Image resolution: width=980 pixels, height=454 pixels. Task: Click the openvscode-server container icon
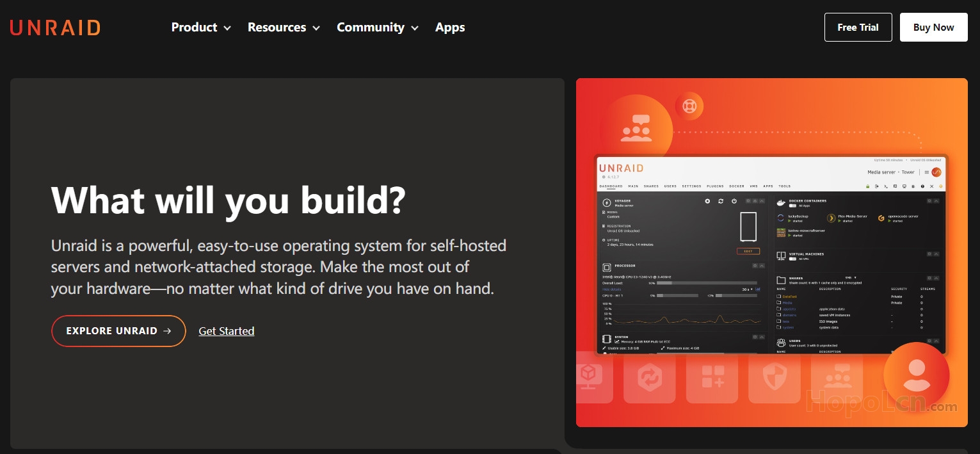tap(881, 218)
